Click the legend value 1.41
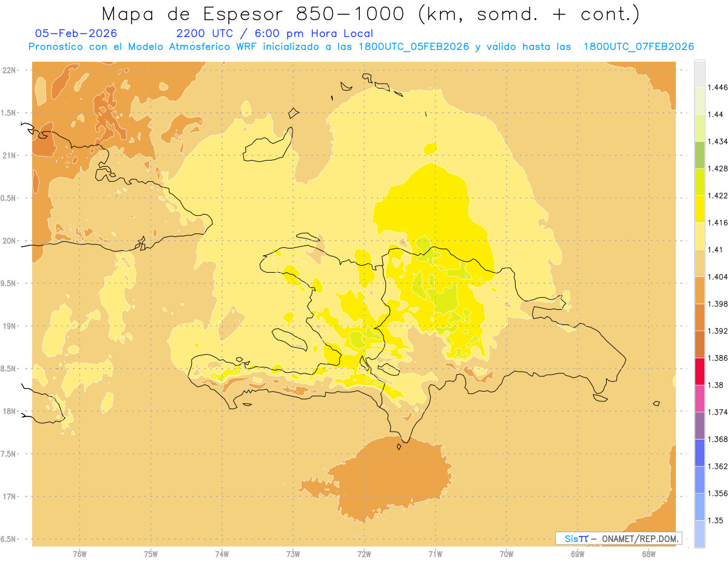This screenshot has height=562, width=728. click(x=716, y=250)
